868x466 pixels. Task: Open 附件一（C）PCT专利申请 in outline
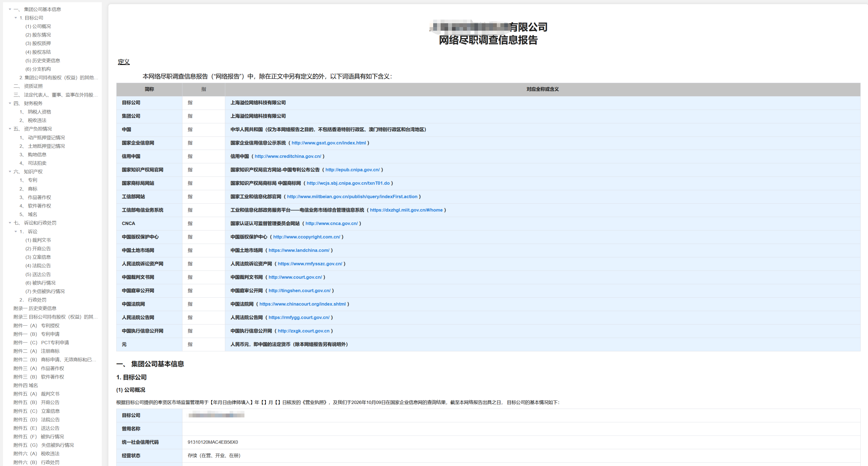[x=41, y=343]
